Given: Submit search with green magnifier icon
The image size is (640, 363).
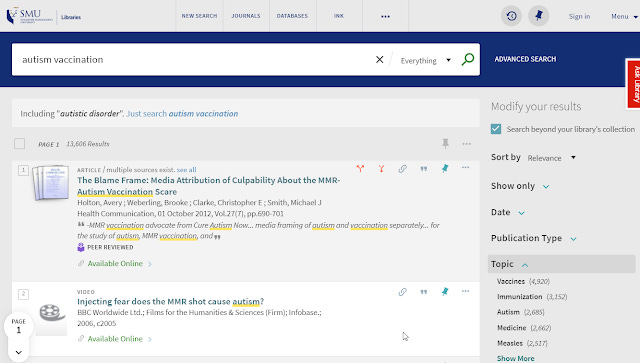Looking at the screenshot, I should 468,60.
